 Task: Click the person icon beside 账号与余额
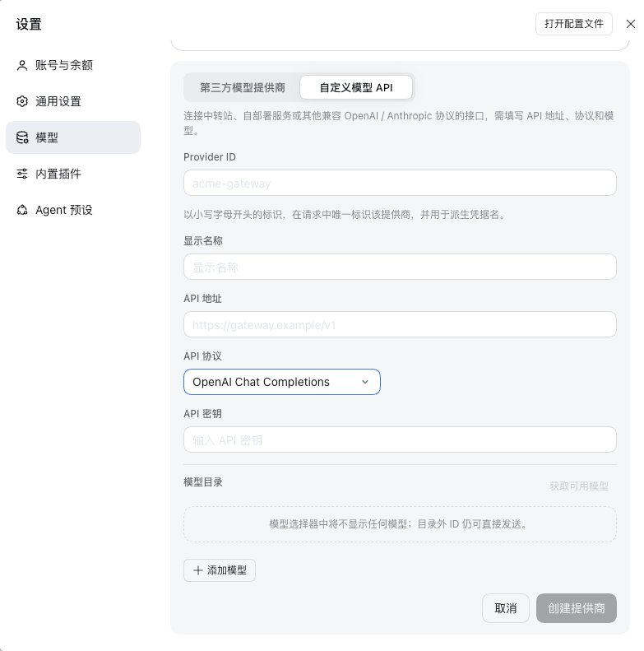(22, 65)
